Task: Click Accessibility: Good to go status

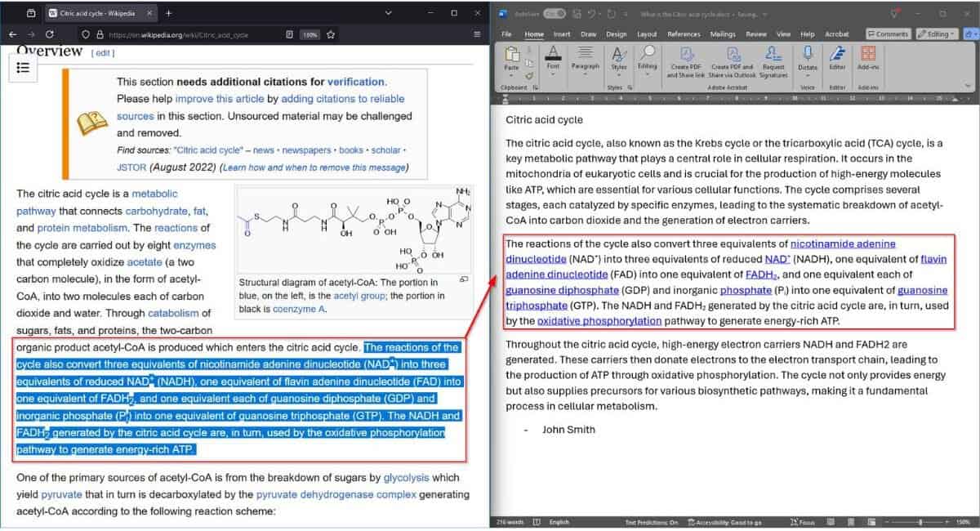Action: pyautogui.click(x=724, y=522)
